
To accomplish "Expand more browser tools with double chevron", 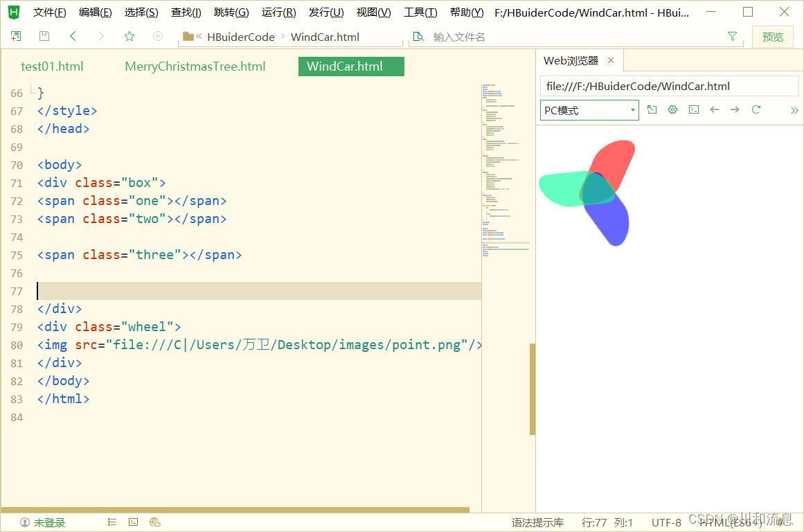I will 794,110.
